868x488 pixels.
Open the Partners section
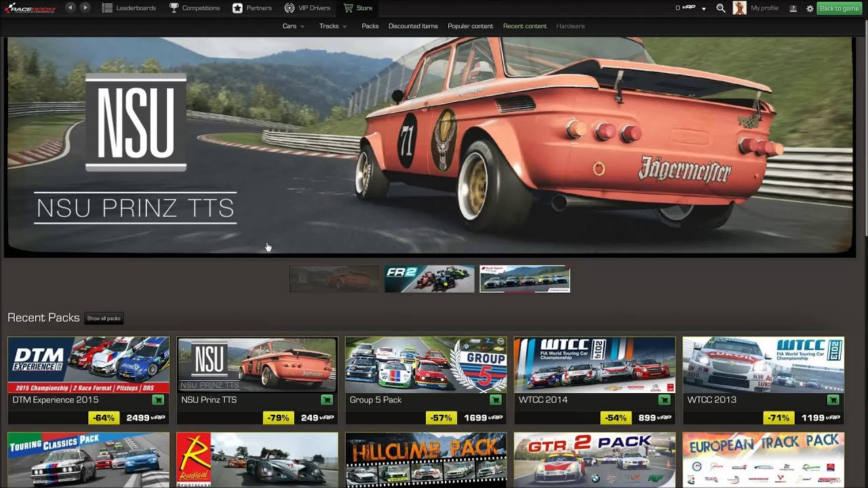(x=252, y=8)
